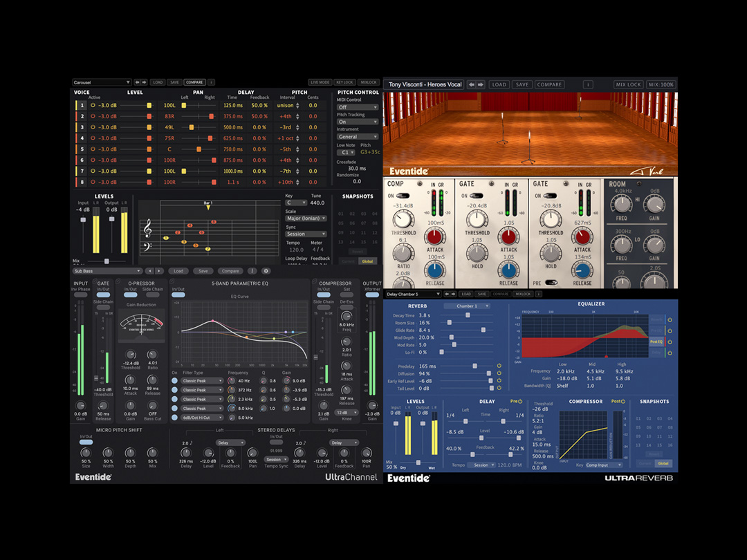Open Knee 12 dB dropdown
The width and height of the screenshot is (747, 560).
[x=347, y=412]
